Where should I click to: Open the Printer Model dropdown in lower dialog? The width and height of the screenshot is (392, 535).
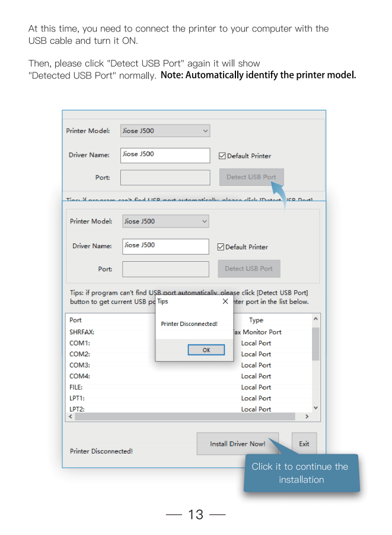click(x=165, y=221)
